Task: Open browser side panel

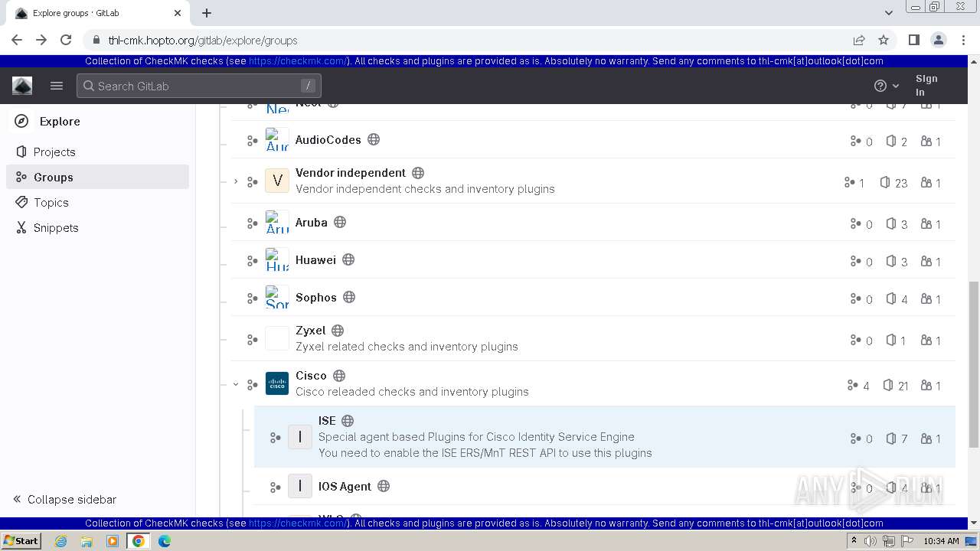Action: 913,40
